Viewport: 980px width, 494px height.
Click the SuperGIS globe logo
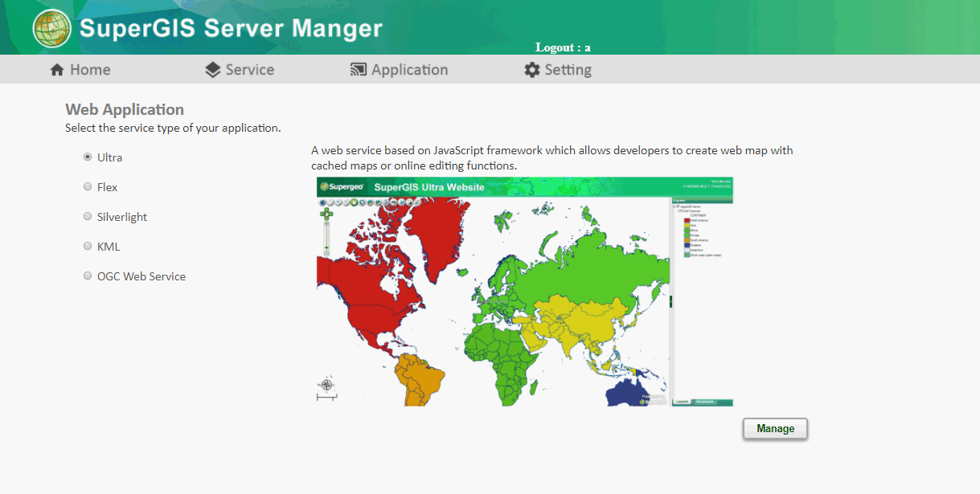pyautogui.click(x=52, y=28)
